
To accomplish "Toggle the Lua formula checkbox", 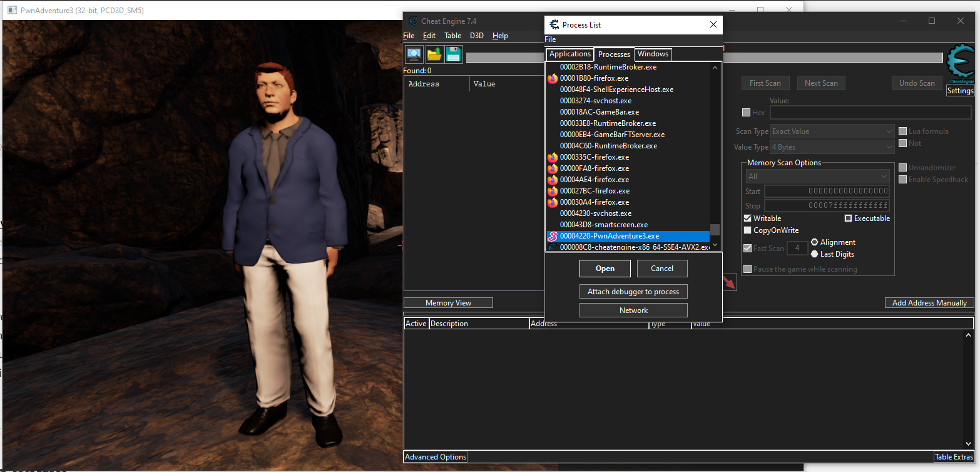I will coord(903,131).
